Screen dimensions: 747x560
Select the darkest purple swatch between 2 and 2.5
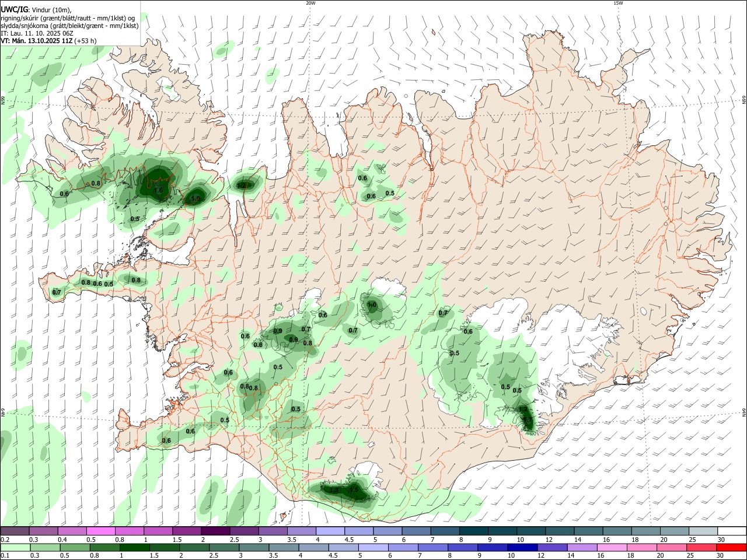(215, 531)
